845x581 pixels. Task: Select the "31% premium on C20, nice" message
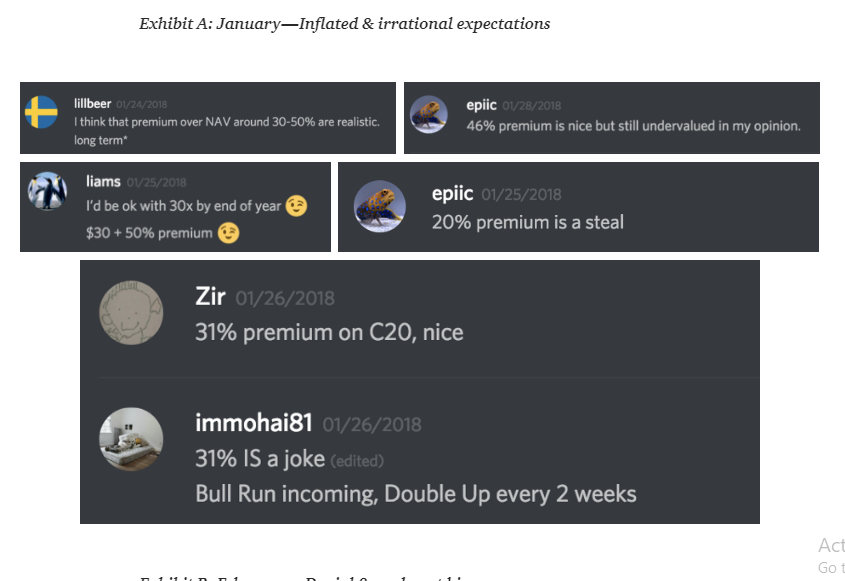coord(329,332)
